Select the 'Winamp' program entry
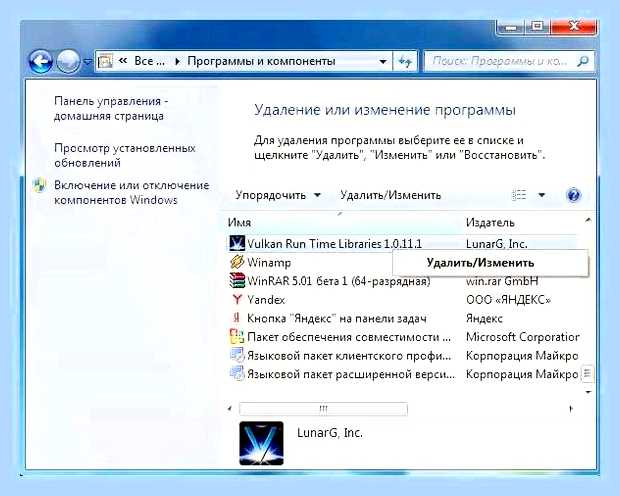The height and width of the screenshot is (496, 620). coord(269,262)
